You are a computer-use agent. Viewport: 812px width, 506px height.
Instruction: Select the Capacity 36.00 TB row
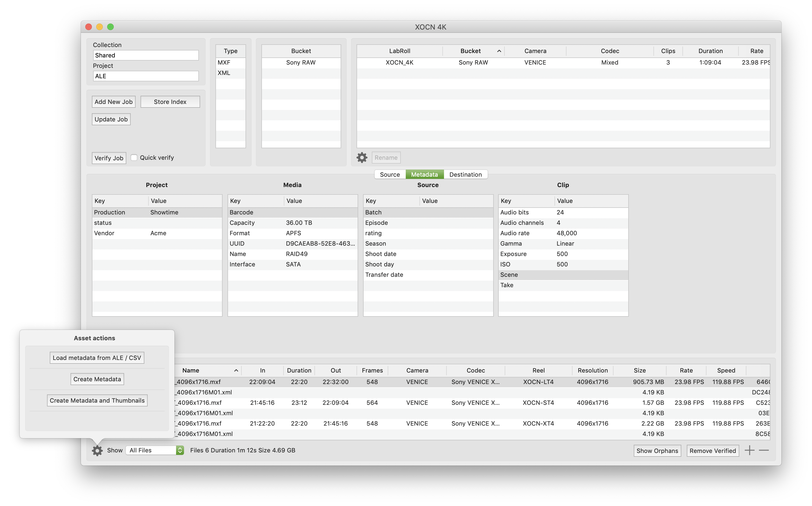[293, 223]
